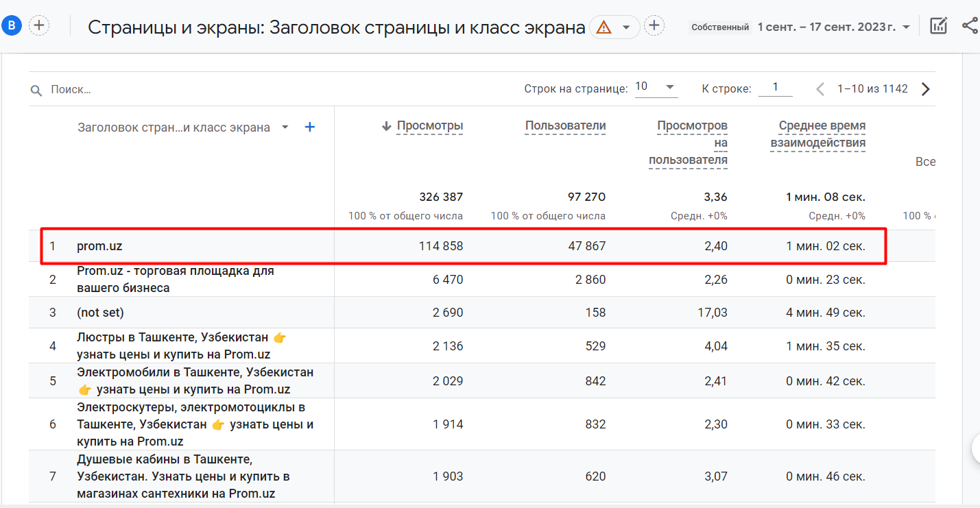The width and height of the screenshot is (980, 508).
Task: Go to the next page of results
Action: [x=926, y=89]
